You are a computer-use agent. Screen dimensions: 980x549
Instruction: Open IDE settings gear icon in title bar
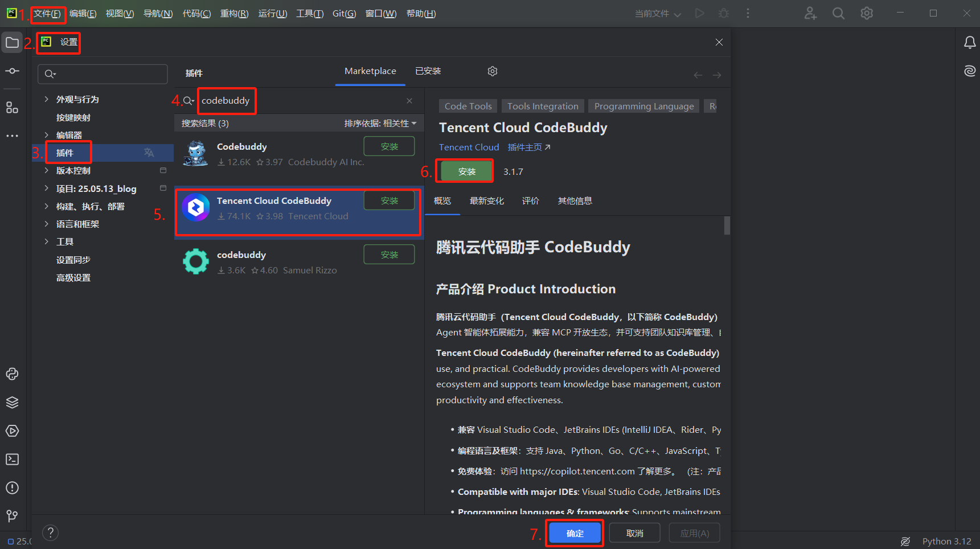pos(867,13)
